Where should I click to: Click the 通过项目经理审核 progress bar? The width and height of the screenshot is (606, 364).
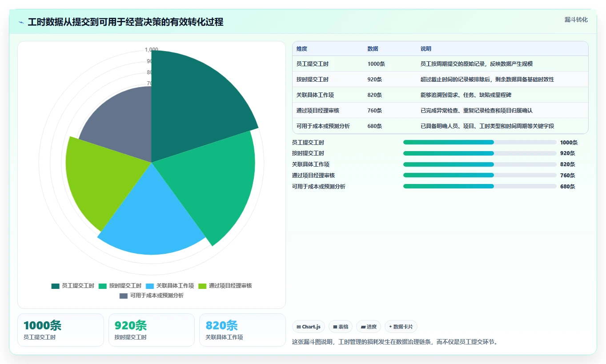coord(480,175)
